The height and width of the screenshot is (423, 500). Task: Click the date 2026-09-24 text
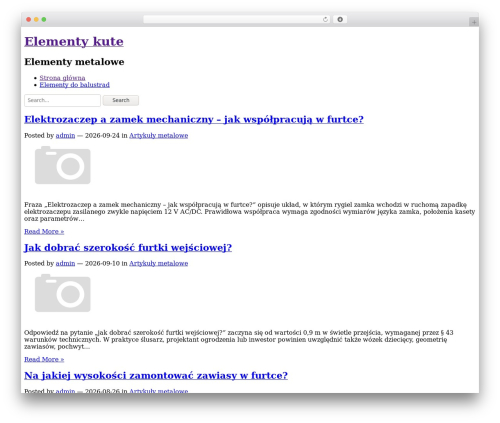[x=102, y=135]
